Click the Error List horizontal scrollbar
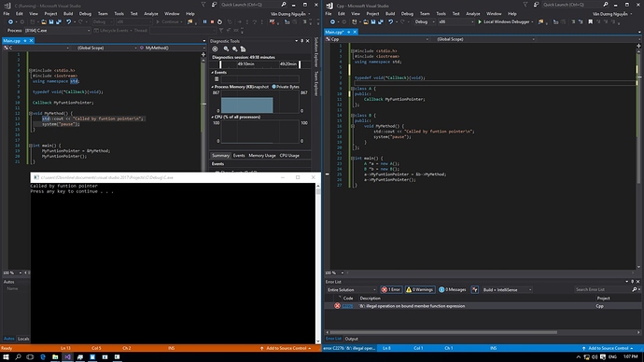 [443, 332]
